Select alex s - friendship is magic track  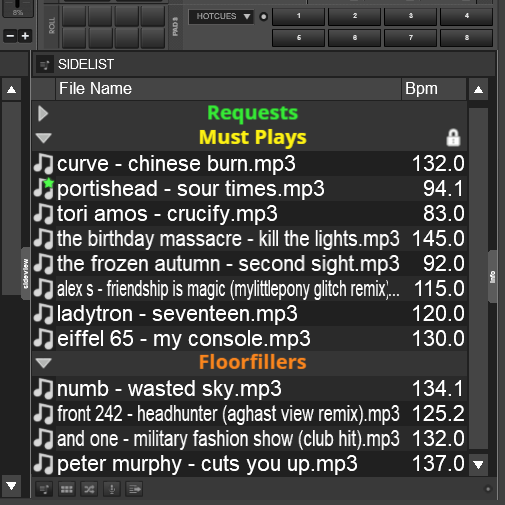click(249, 289)
